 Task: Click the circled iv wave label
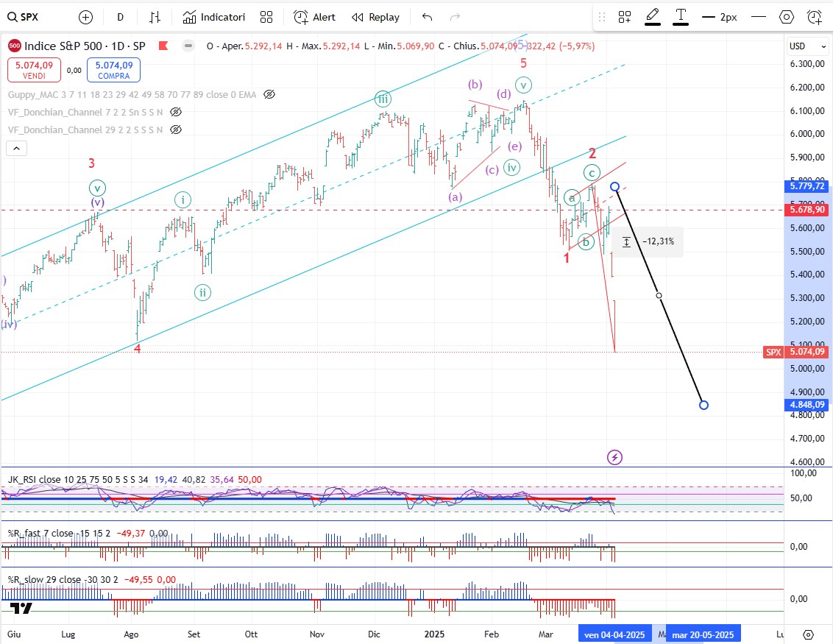(511, 168)
